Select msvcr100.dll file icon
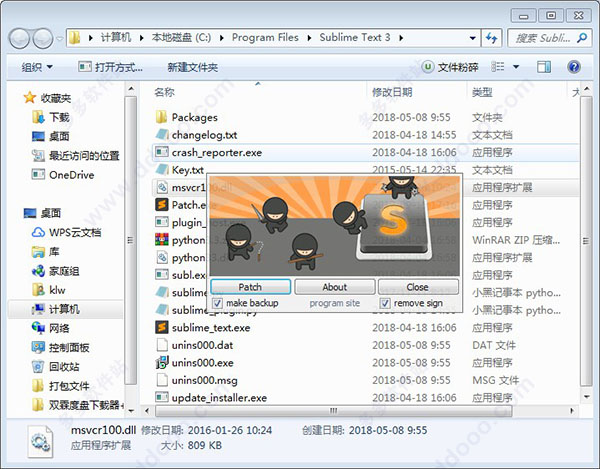Screen dimensions: 600x469 click(162, 187)
